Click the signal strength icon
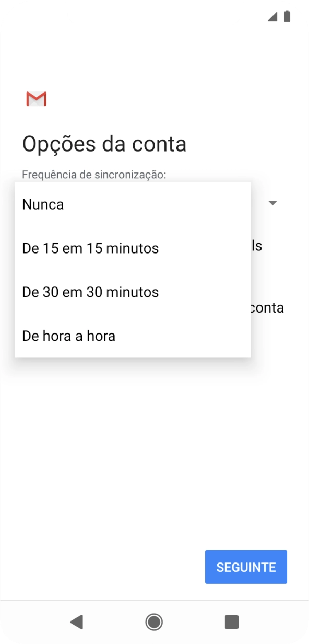Viewport: 309px width, 644px height. (272, 16)
